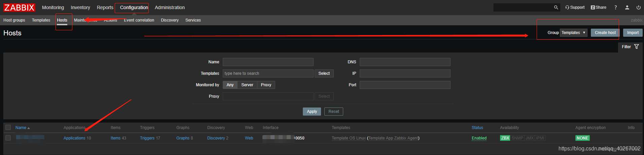Open the user profile icon
Viewport: 644px width, 155px height.
tap(627, 7)
